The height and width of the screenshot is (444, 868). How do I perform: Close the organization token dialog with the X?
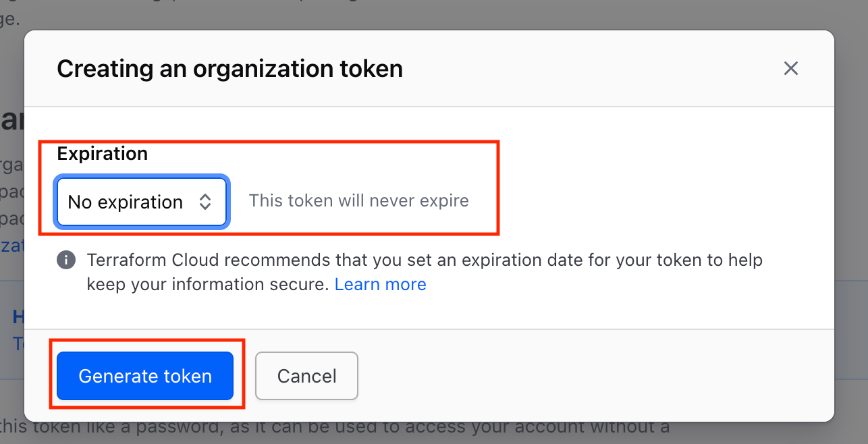tap(790, 68)
